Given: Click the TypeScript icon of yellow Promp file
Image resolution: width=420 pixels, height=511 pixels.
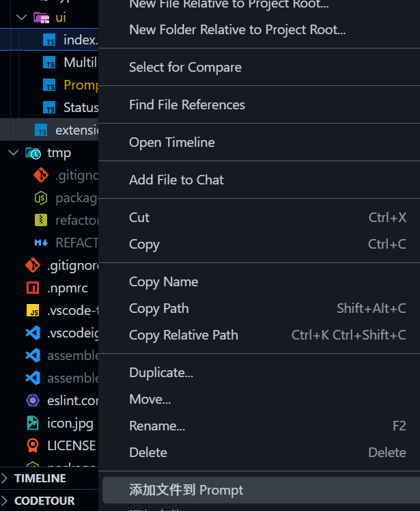Looking at the screenshot, I should coord(50,85).
